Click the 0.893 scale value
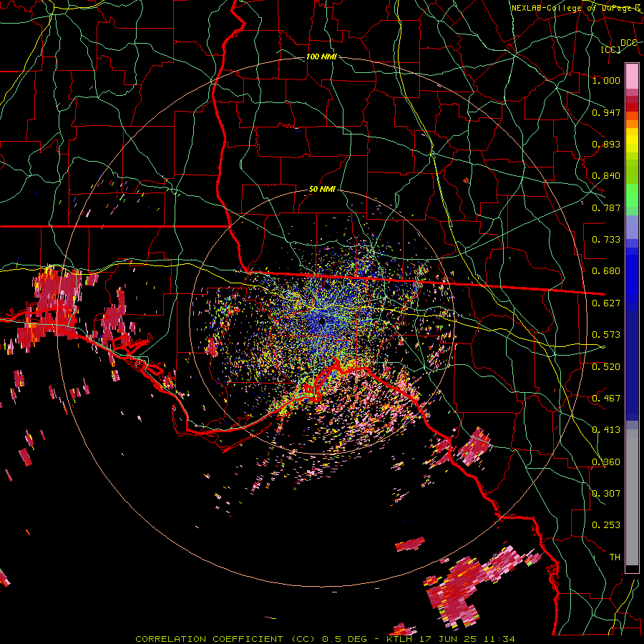The height and width of the screenshot is (644, 644). click(x=606, y=144)
